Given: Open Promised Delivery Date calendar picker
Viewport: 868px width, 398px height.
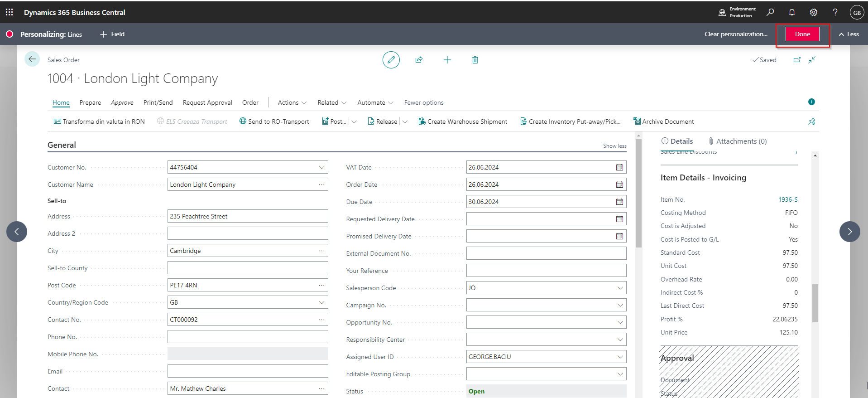Looking at the screenshot, I should 619,236.
